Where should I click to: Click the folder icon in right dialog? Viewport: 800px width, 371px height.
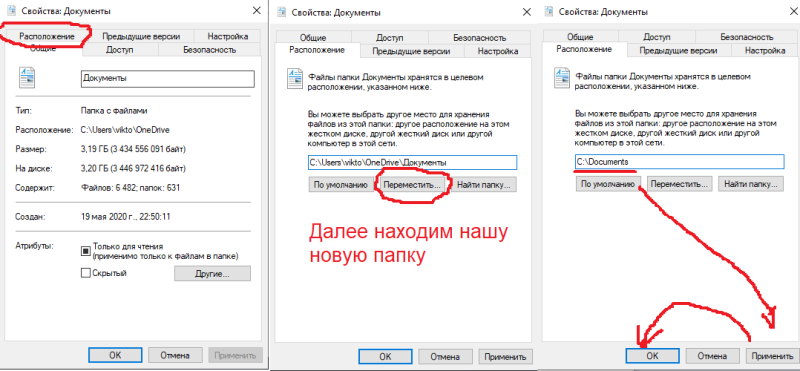click(562, 79)
